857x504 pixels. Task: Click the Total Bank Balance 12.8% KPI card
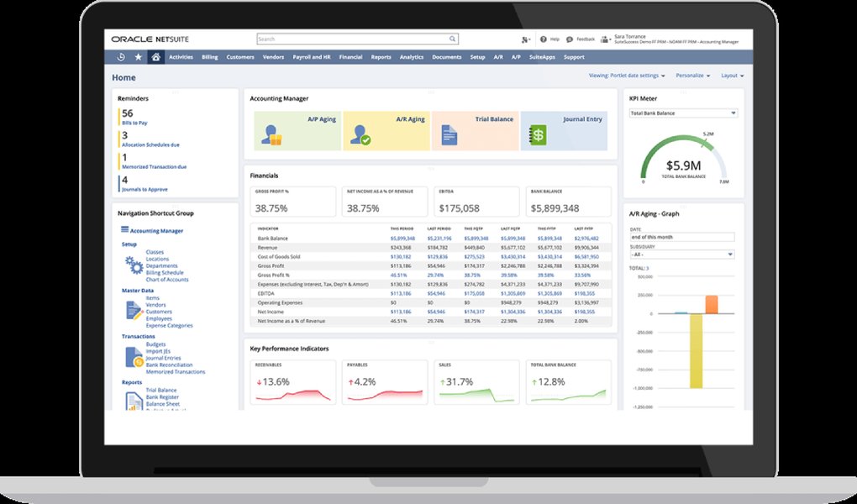point(569,382)
